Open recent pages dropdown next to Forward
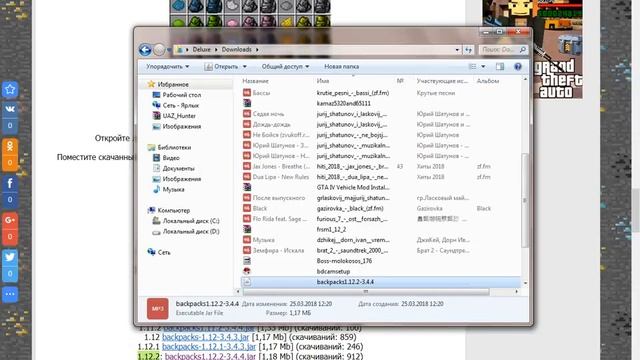The width and height of the screenshot is (640, 360). pyautogui.click(x=169, y=50)
